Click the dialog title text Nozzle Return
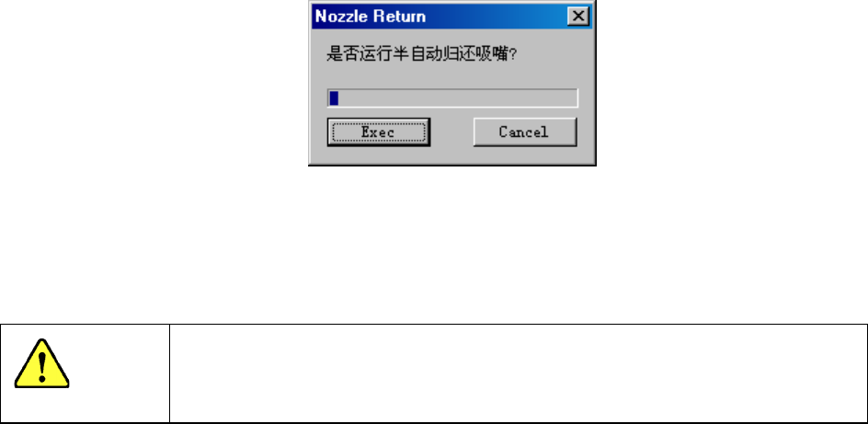868x424 pixels. (371, 16)
